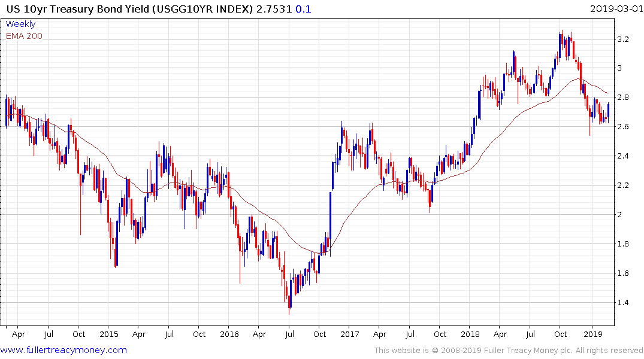The width and height of the screenshot is (644, 359).
Task: Click the '2019' x-axis label
Action: pos(592,334)
